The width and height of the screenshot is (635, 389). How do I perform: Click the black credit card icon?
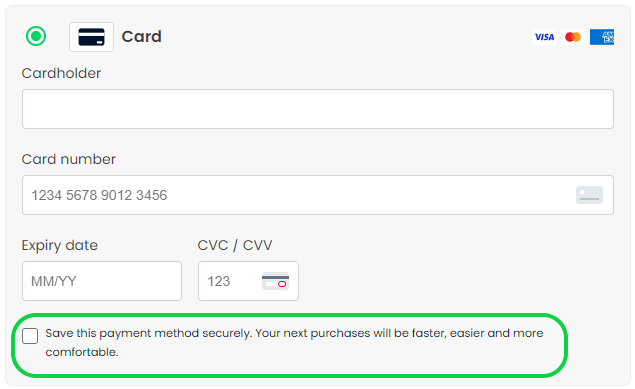92,37
